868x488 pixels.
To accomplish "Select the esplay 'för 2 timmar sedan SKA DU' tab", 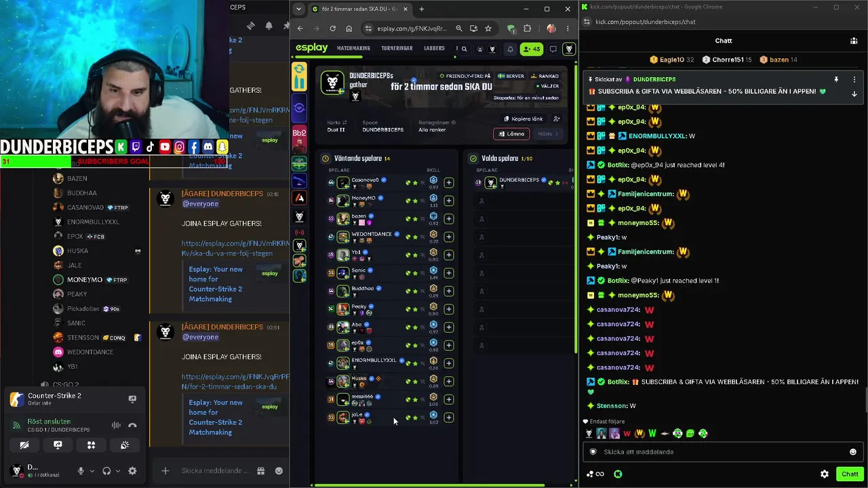I will 360,9.
